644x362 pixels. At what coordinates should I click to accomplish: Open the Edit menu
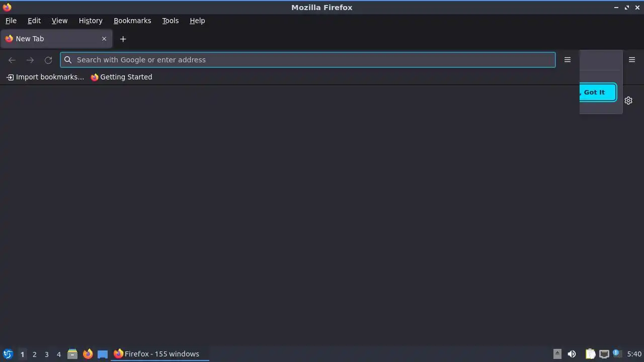click(x=34, y=21)
